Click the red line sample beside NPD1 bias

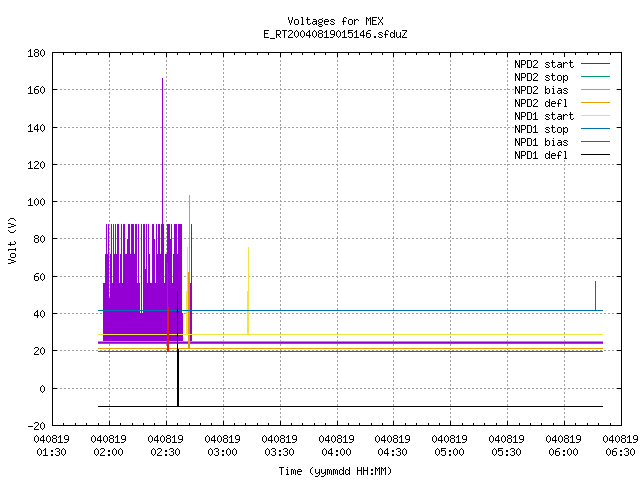point(596,142)
